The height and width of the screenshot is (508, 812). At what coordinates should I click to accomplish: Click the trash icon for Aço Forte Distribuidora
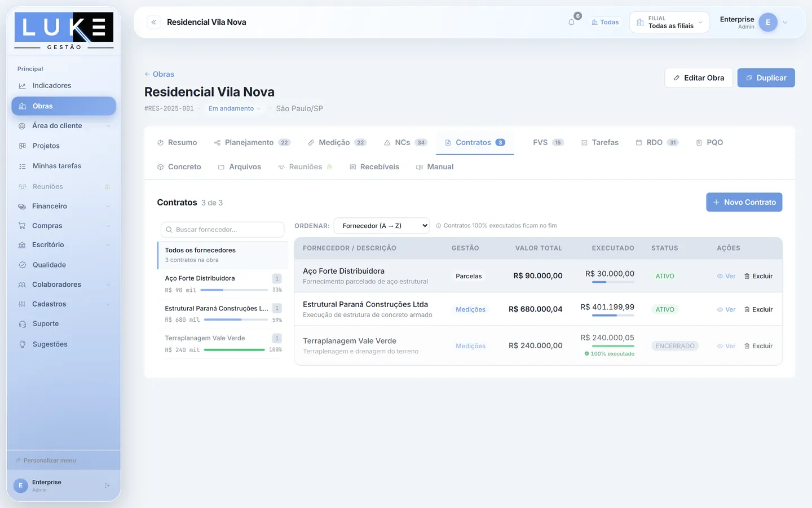[x=747, y=276]
